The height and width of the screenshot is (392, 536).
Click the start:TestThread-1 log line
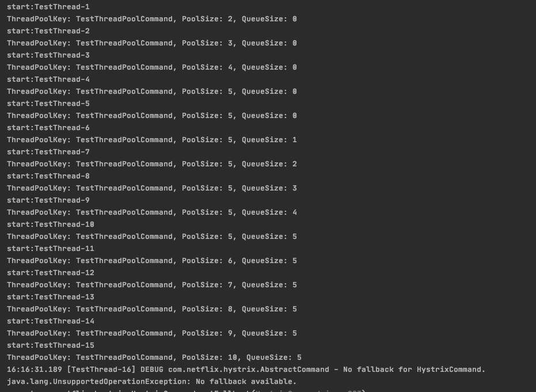coord(48,7)
